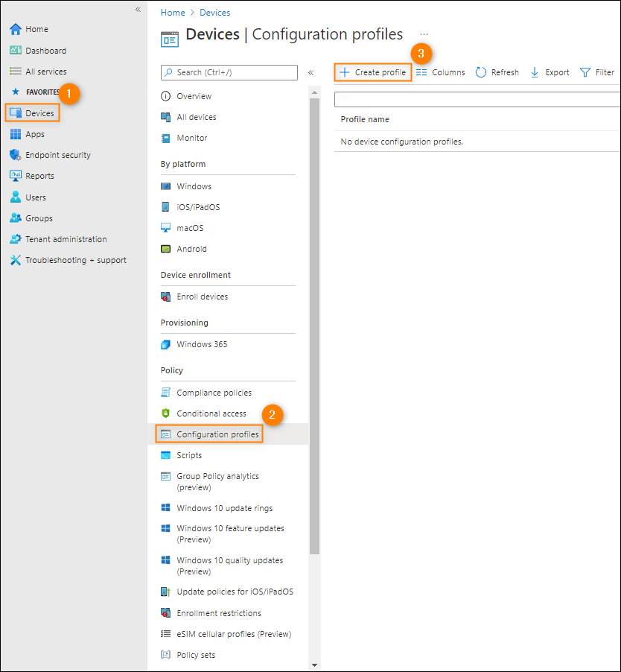621x672 pixels.
Task: Open the Filter options
Action: tap(597, 72)
